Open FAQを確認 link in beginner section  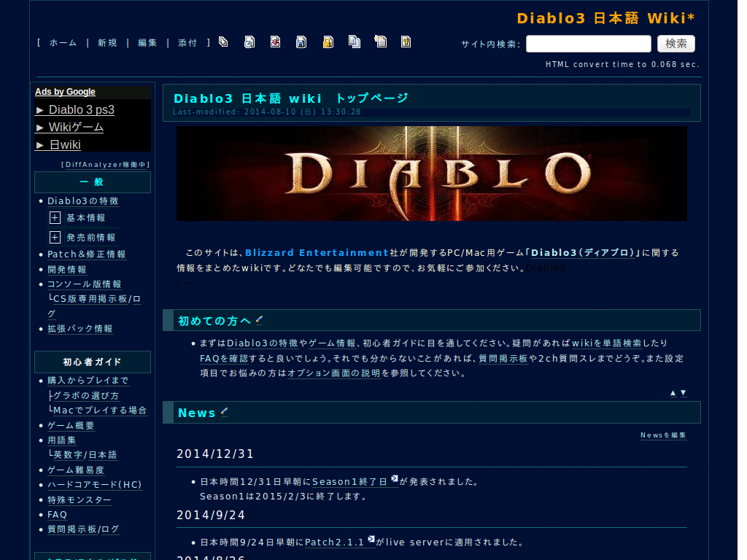224,359
